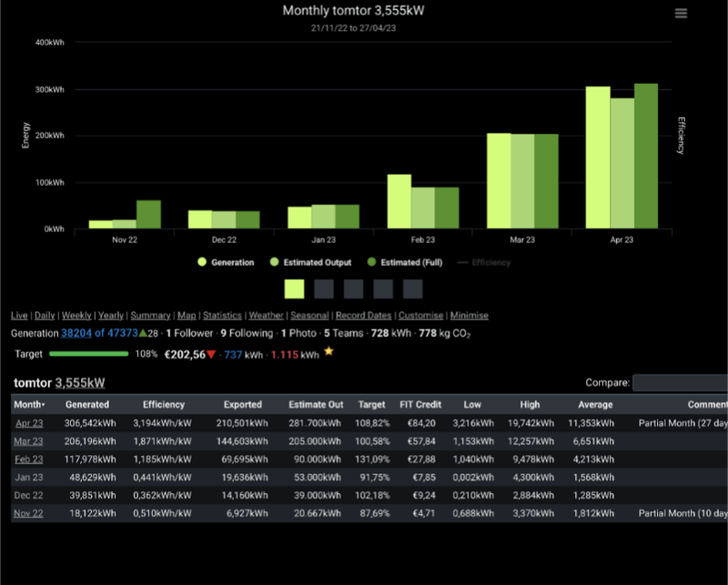Viewport: 728px width, 585px height.
Task: Select the fifth grey chart swatch
Action: click(413, 288)
